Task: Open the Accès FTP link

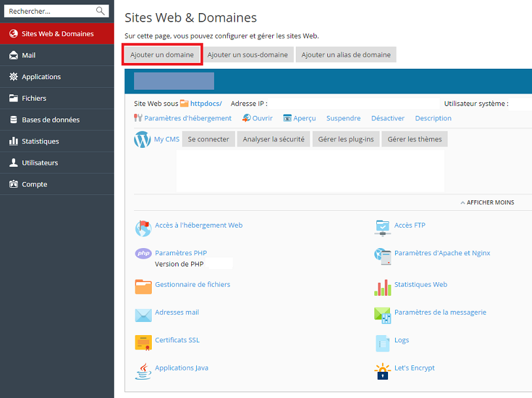Action: [x=410, y=225]
